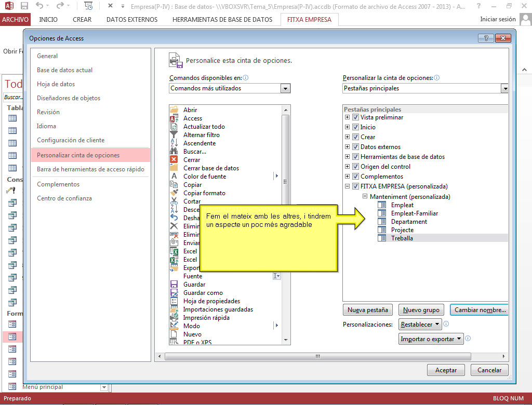
Task: Toggle Herramientas de base de datos checkbox
Action: pyautogui.click(x=355, y=156)
